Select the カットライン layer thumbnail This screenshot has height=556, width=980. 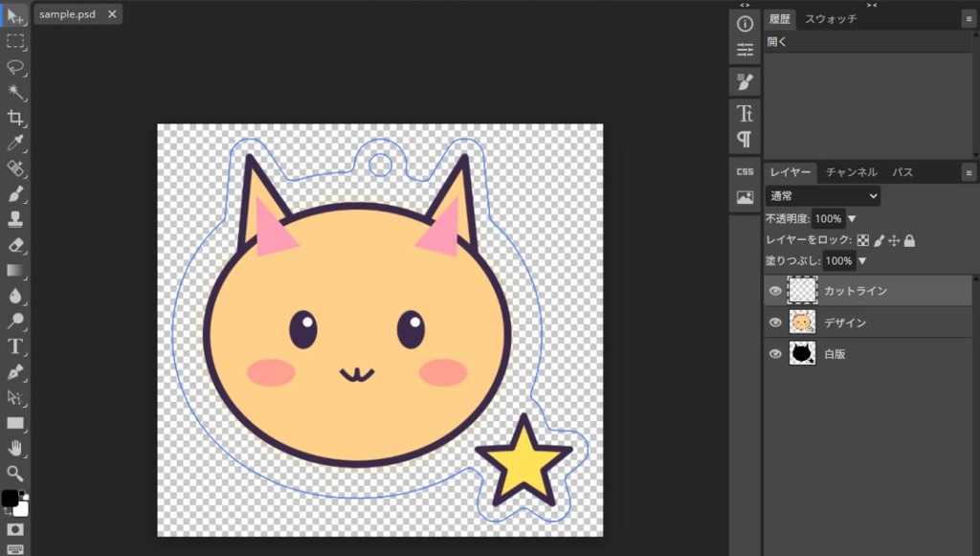pyautogui.click(x=802, y=291)
